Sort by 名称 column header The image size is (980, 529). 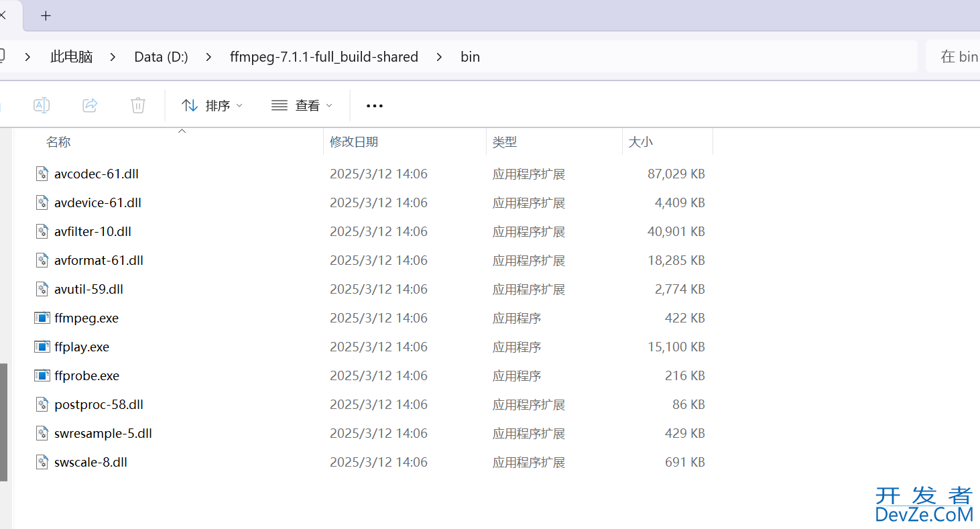coord(58,142)
